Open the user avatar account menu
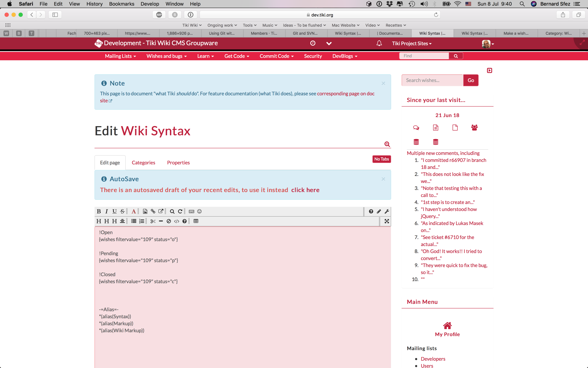 488,44
